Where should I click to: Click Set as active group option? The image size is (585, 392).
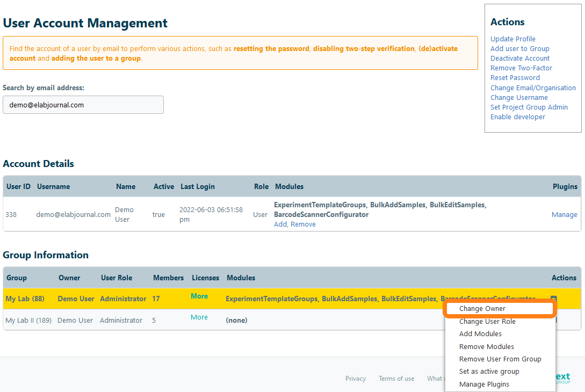(x=489, y=372)
